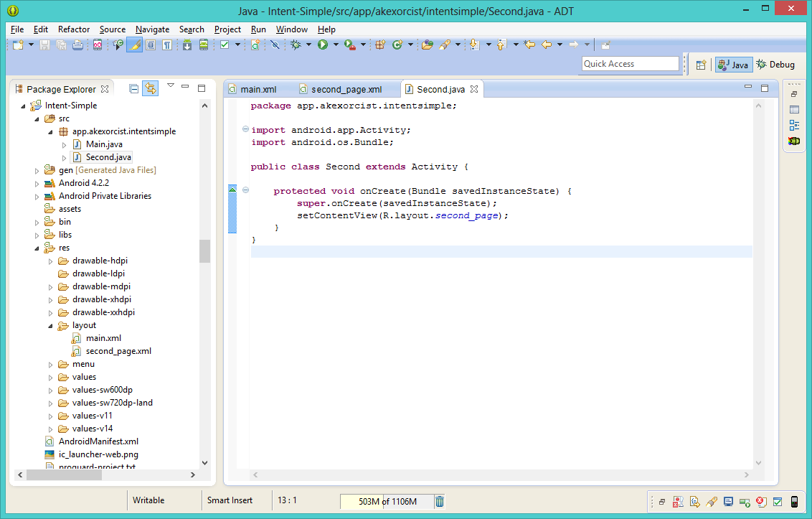Select the Java perspective button
Viewport: 812px width, 519px height.
pyautogui.click(x=734, y=65)
